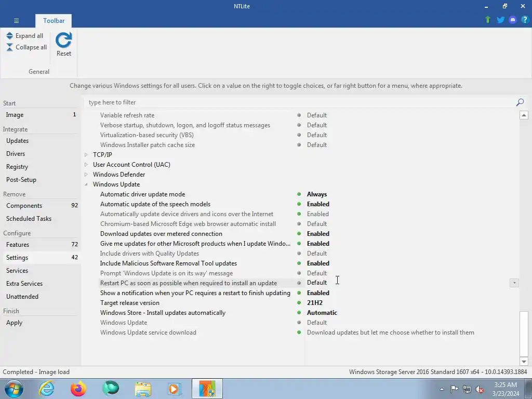
Task: Click the magnifier search icon in filter
Action: tap(520, 102)
